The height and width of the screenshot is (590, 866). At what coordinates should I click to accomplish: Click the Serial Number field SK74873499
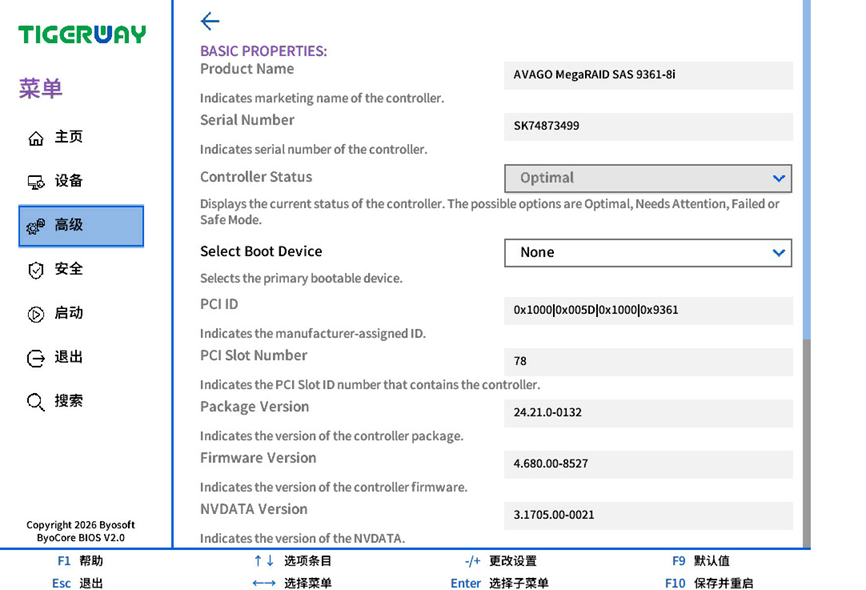click(648, 127)
